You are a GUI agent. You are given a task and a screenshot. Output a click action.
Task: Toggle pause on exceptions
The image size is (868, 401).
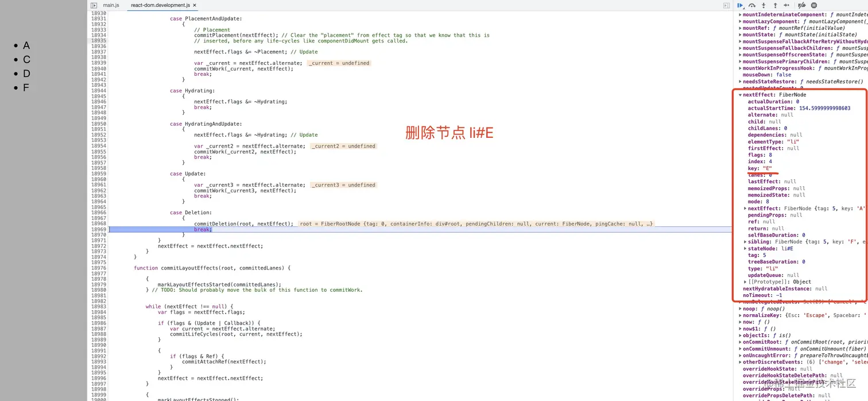[x=814, y=5]
